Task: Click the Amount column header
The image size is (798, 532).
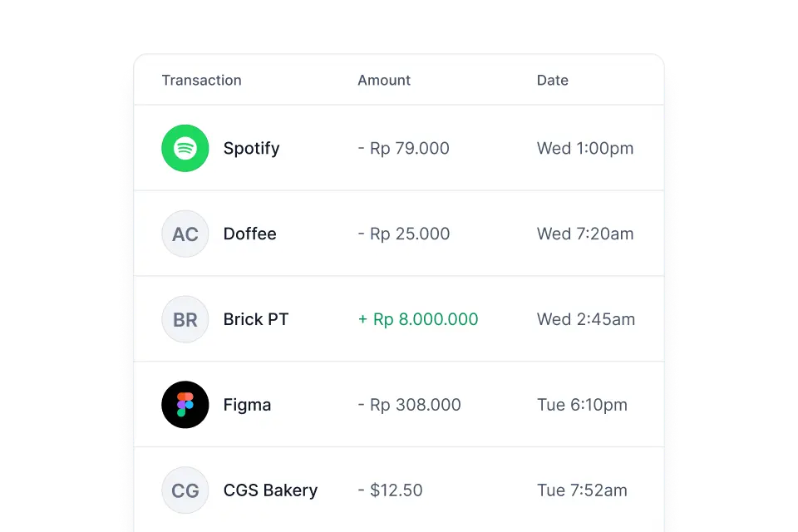Action: (x=383, y=80)
